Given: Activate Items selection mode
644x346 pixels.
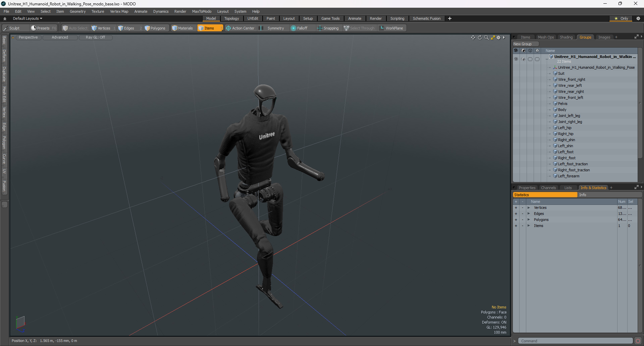Looking at the screenshot, I should pyautogui.click(x=210, y=28).
